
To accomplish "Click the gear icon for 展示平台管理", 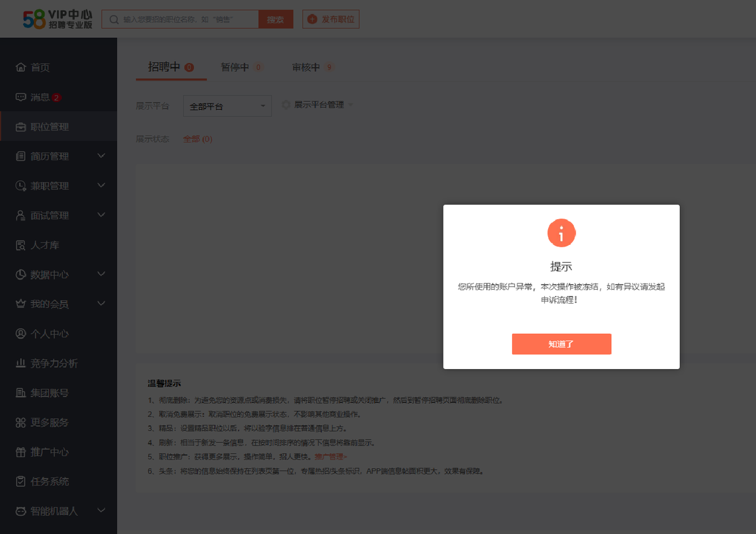I will click(x=286, y=105).
